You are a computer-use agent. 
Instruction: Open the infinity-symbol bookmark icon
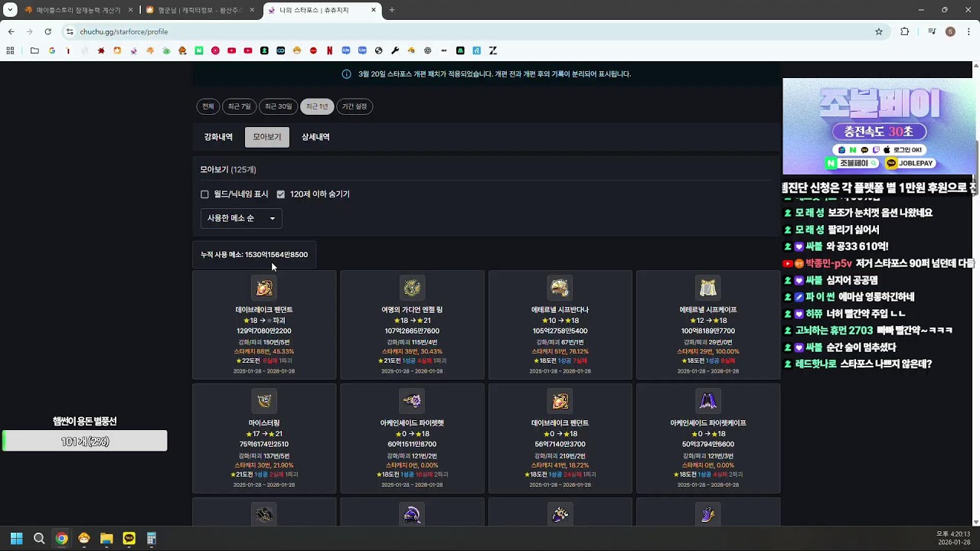[x=280, y=51]
